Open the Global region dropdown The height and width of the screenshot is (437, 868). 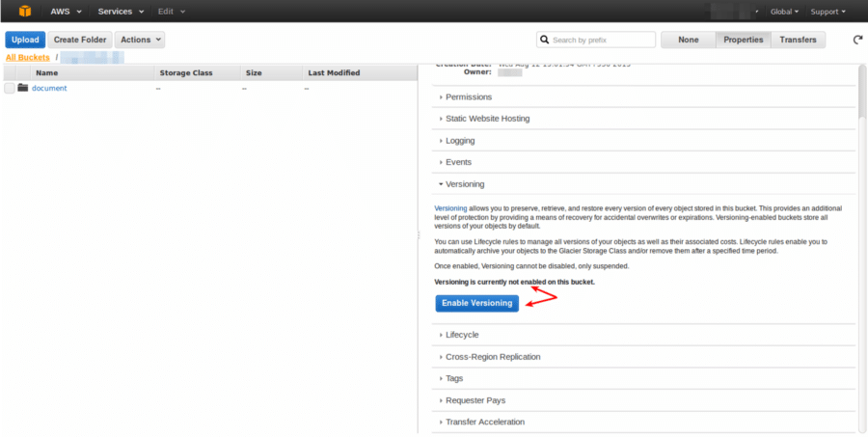784,12
